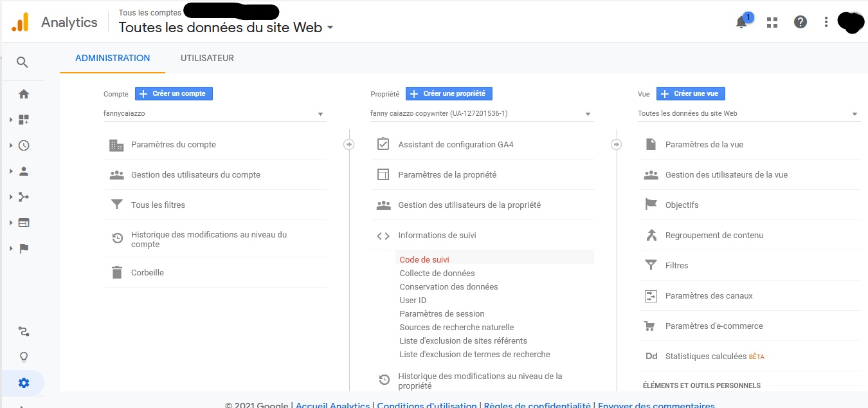Open the Realtime clock icon
Screen dimensions: 868x408
tap(24, 145)
